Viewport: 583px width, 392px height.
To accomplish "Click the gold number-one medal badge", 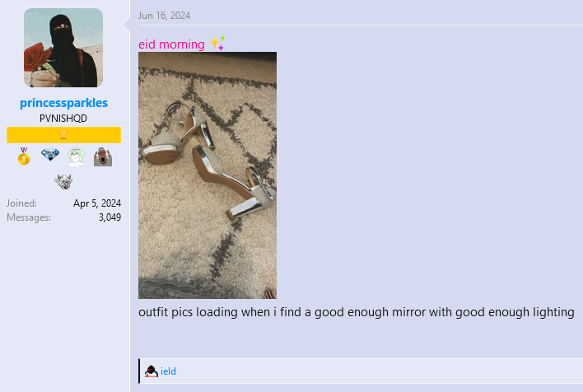I will [x=24, y=156].
